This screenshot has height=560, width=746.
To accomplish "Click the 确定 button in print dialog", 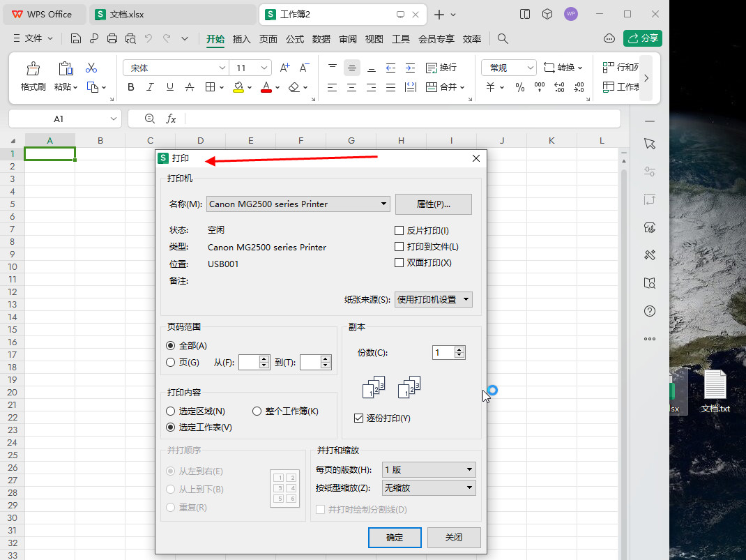I will pos(395,538).
